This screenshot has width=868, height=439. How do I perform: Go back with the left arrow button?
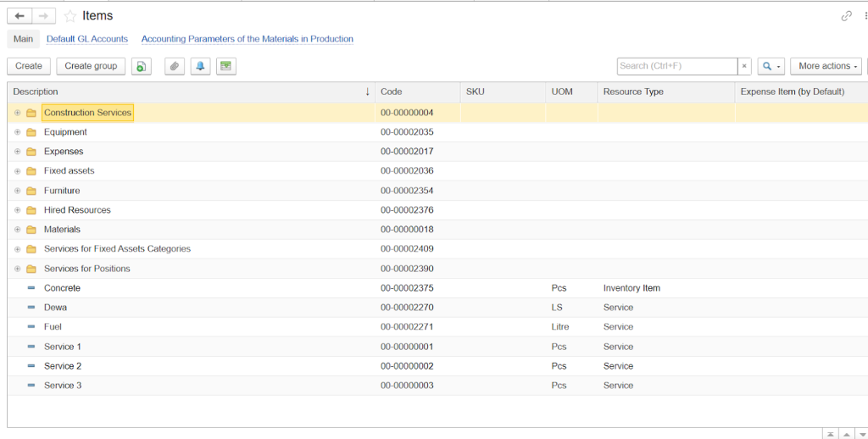tap(19, 16)
